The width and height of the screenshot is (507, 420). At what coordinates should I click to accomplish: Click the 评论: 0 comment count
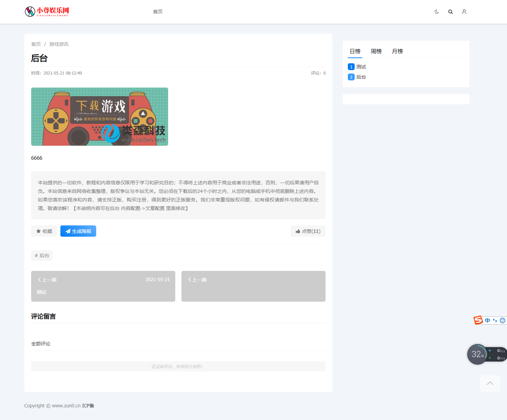coord(318,73)
